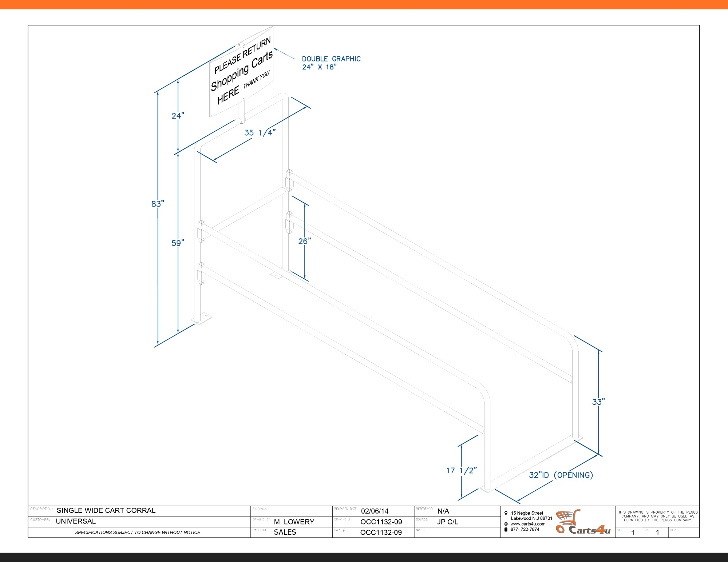
Task: Click the 17 1/2" dimension label
Action: pos(462,471)
